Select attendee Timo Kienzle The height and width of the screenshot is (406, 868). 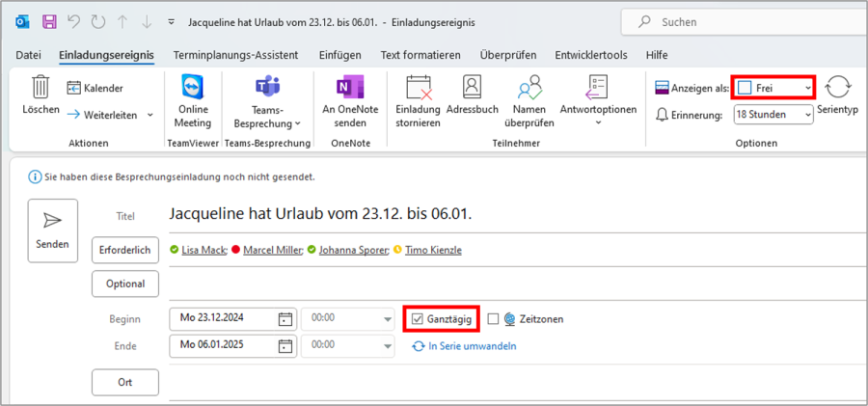(x=433, y=250)
